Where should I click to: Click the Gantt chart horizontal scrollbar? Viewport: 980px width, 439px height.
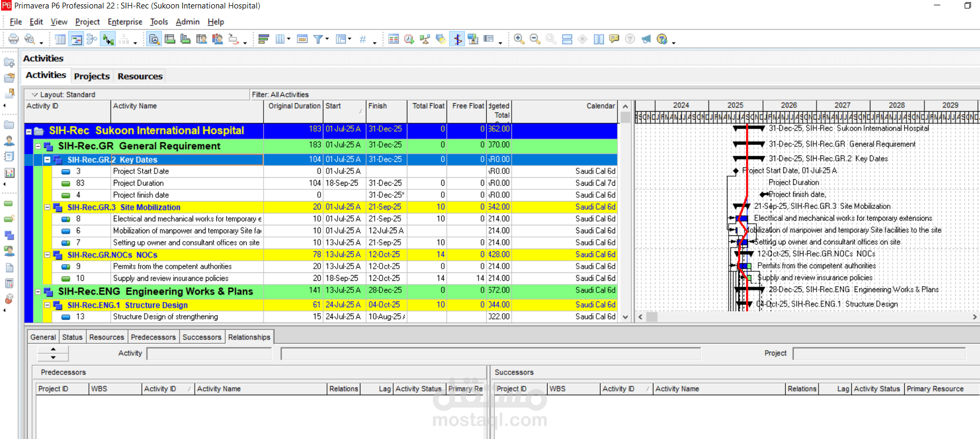coord(806,317)
